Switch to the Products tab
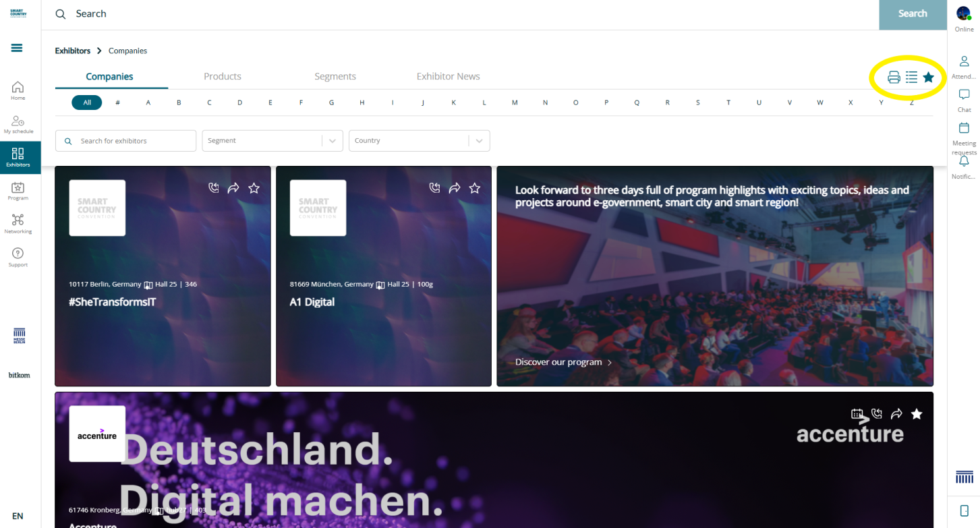980x528 pixels. point(223,77)
